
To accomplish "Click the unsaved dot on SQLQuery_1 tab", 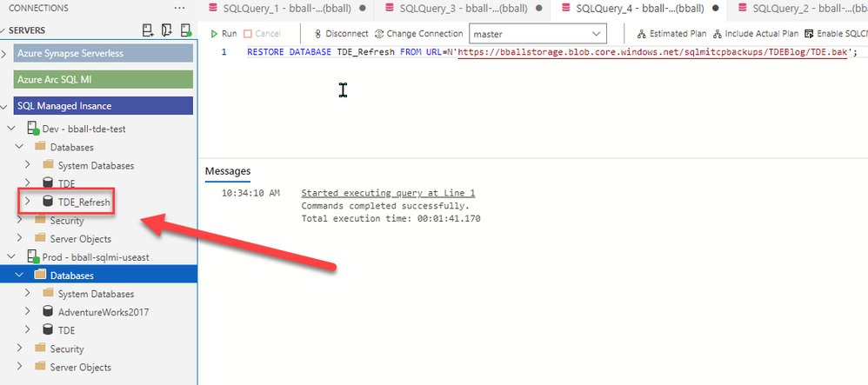I will pos(363,9).
